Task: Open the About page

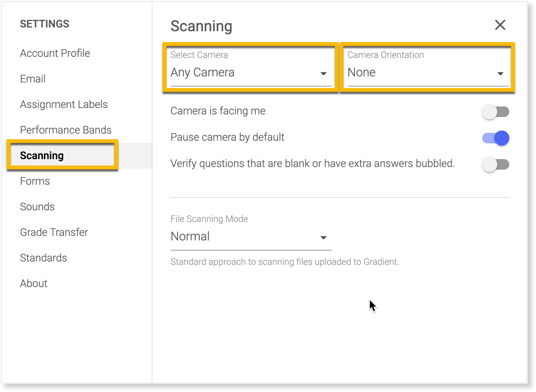Action: tap(33, 283)
